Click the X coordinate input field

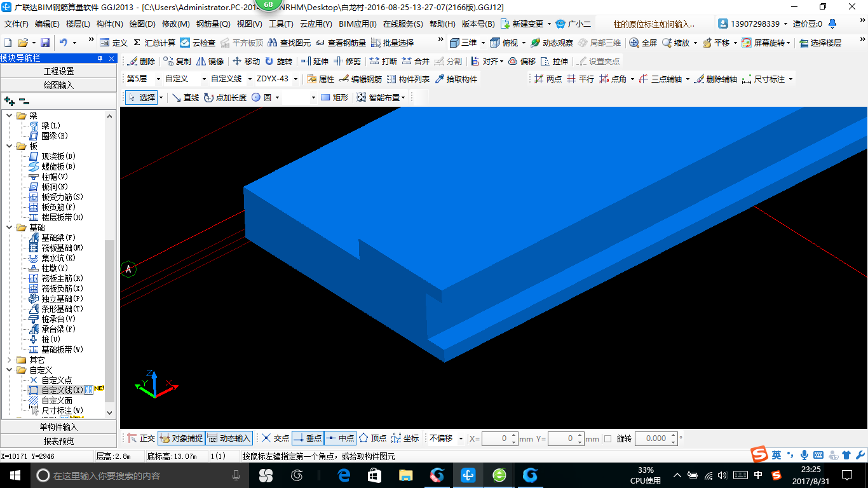coord(499,438)
